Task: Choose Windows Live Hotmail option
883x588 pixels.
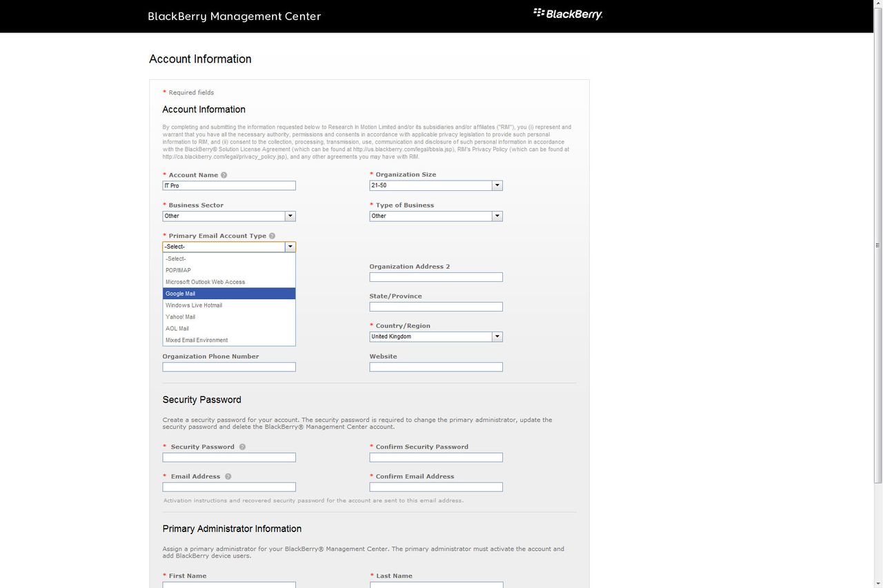Action: coord(229,305)
